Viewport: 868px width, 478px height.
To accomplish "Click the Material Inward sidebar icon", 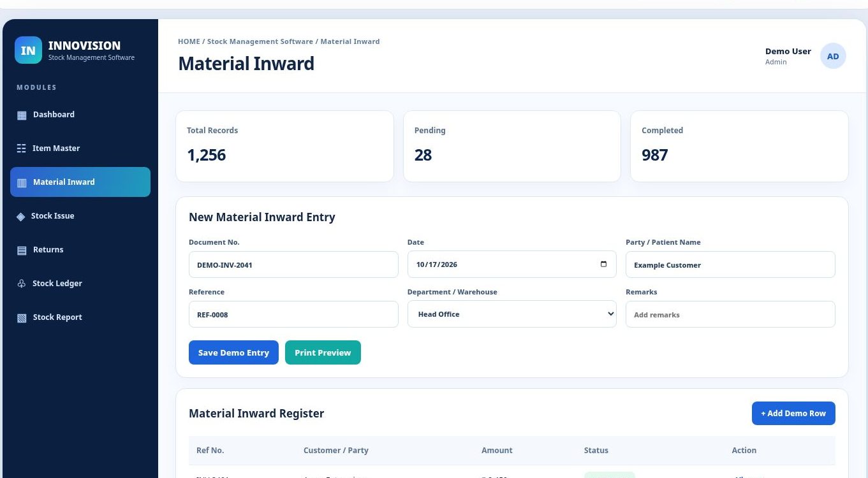I will click(x=22, y=183).
